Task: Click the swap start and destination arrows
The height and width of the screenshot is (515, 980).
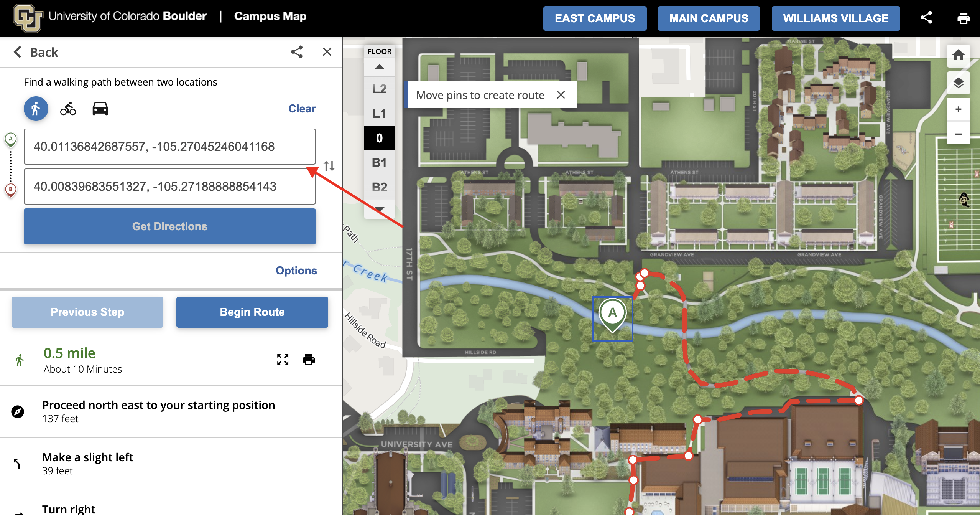Action: [329, 166]
